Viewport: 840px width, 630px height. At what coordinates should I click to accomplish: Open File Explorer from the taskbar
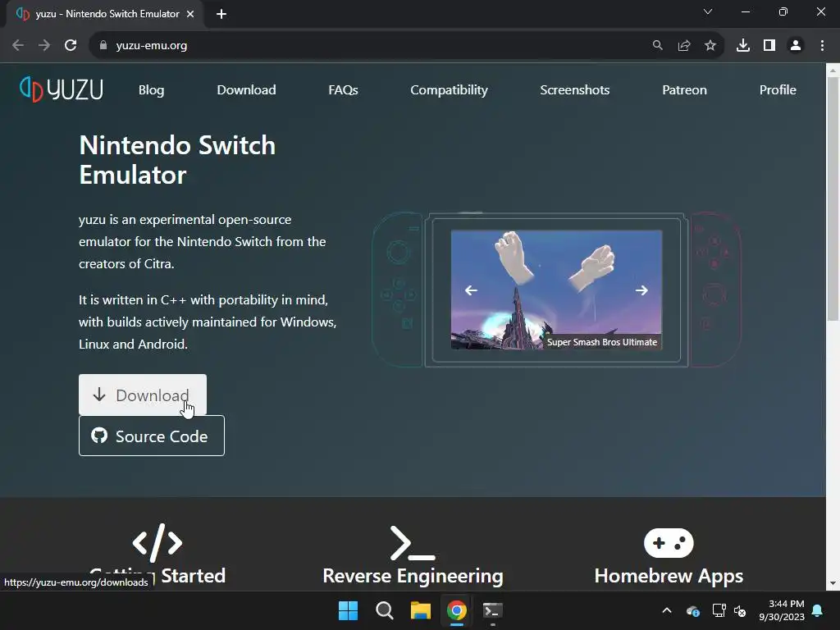click(x=421, y=610)
